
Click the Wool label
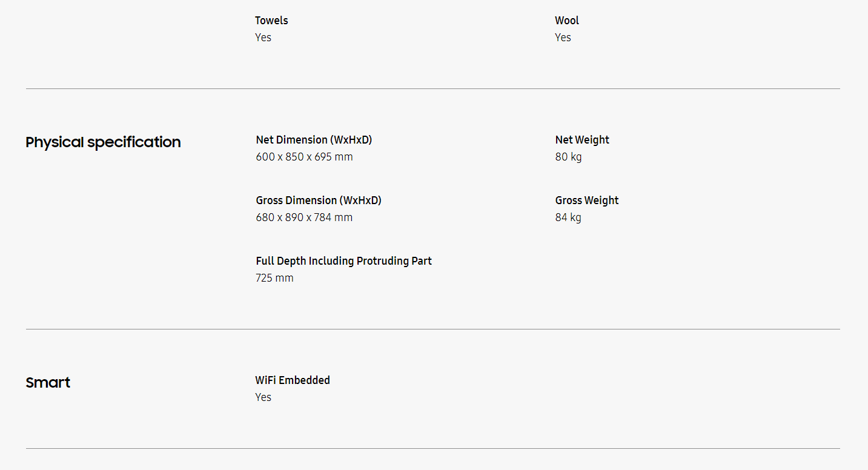pos(567,21)
